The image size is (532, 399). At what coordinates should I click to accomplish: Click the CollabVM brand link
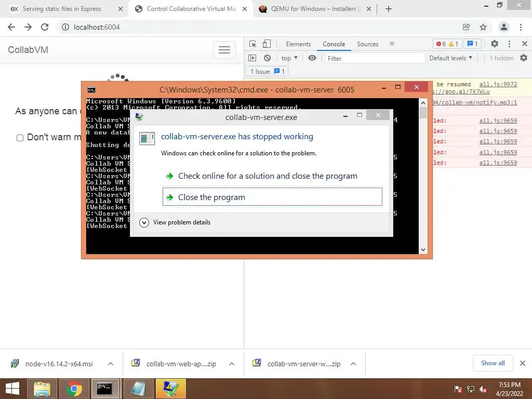(x=28, y=50)
